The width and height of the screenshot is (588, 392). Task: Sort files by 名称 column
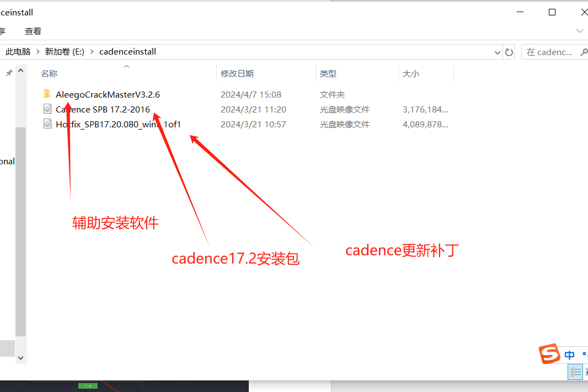49,73
